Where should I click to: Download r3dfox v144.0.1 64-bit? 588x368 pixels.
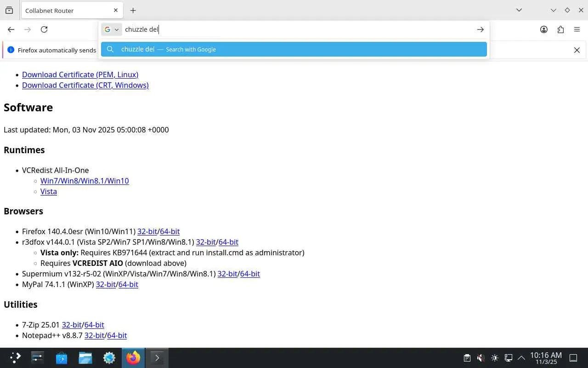coord(228,242)
